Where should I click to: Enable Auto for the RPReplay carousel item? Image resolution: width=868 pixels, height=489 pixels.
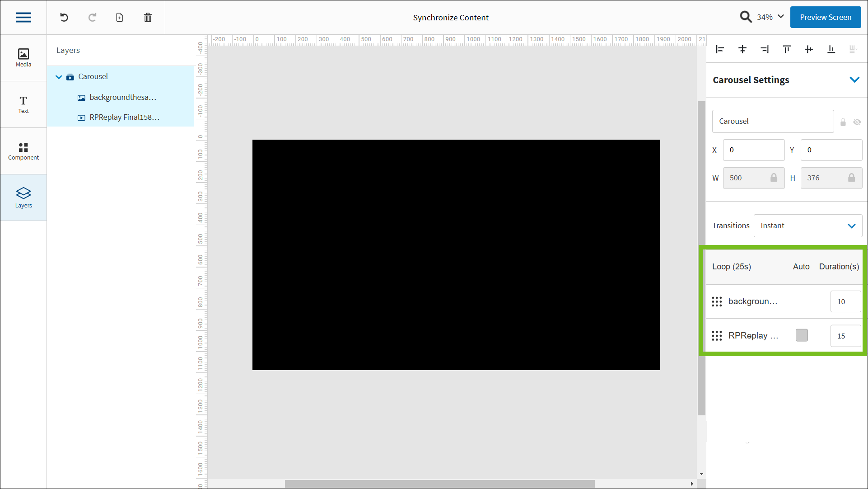(802, 335)
